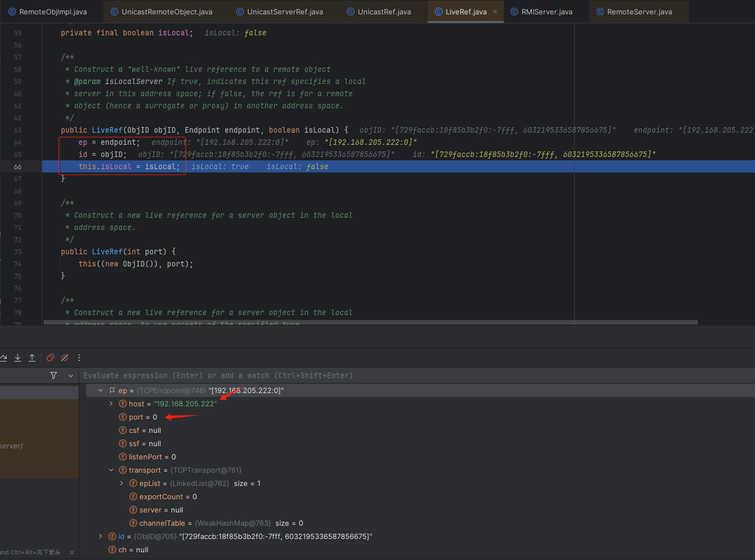Viewport: 755px width, 560px height.
Task: Click 'this.isLocal = isLocal;' code line
Action: click(129, 166)
